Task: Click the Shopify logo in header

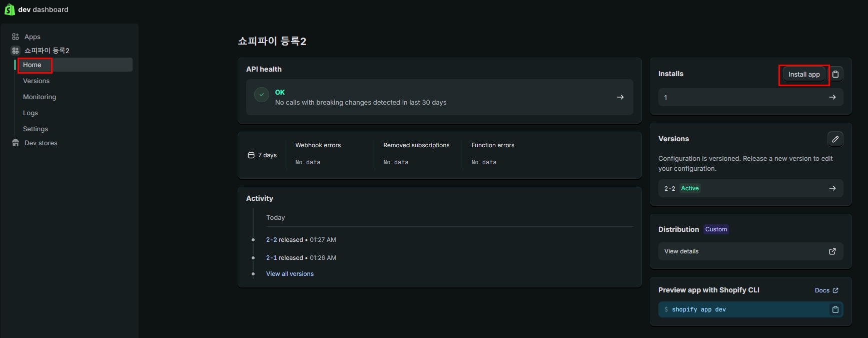Action: click(x=10, y=10)
